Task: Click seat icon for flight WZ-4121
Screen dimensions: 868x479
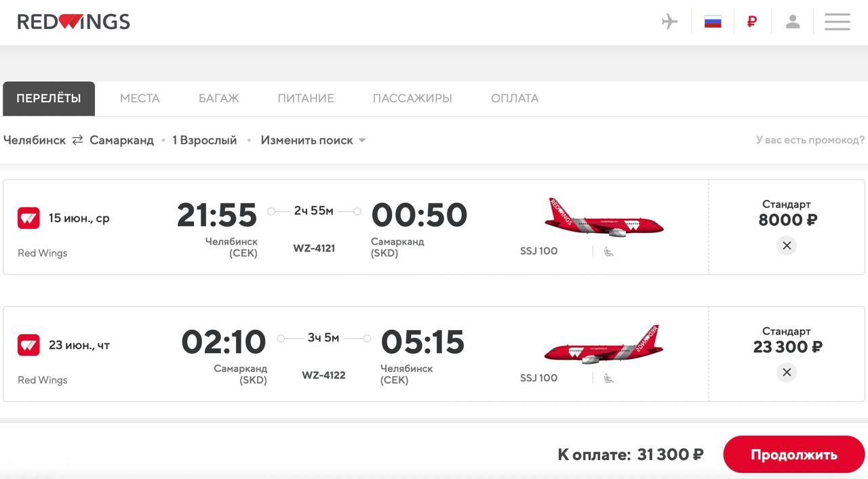Action: (608, 251)
